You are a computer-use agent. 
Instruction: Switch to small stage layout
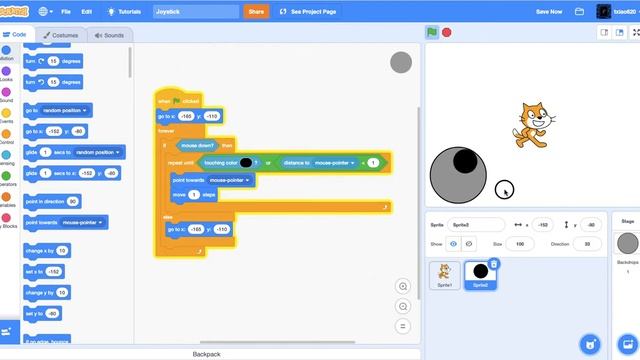[604, 33]
